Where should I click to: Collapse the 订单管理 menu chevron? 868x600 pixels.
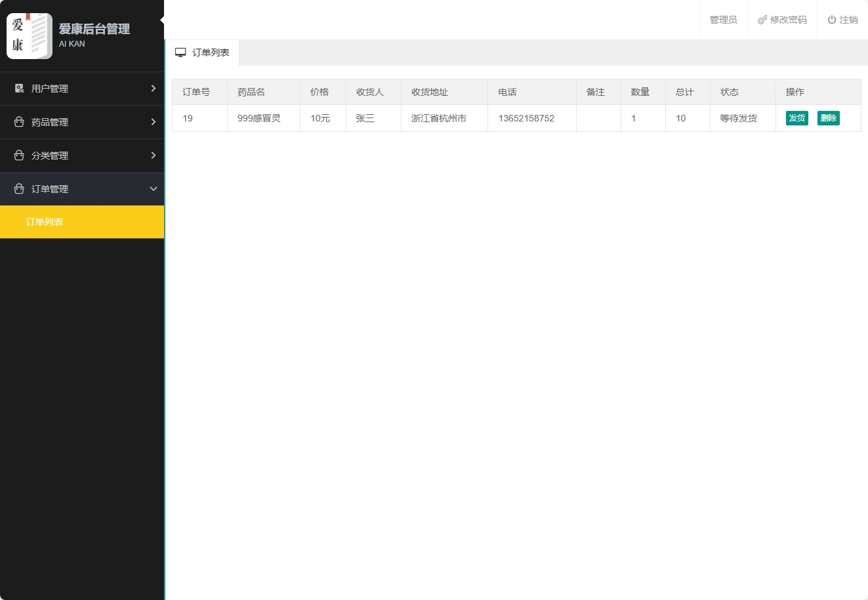154,188
